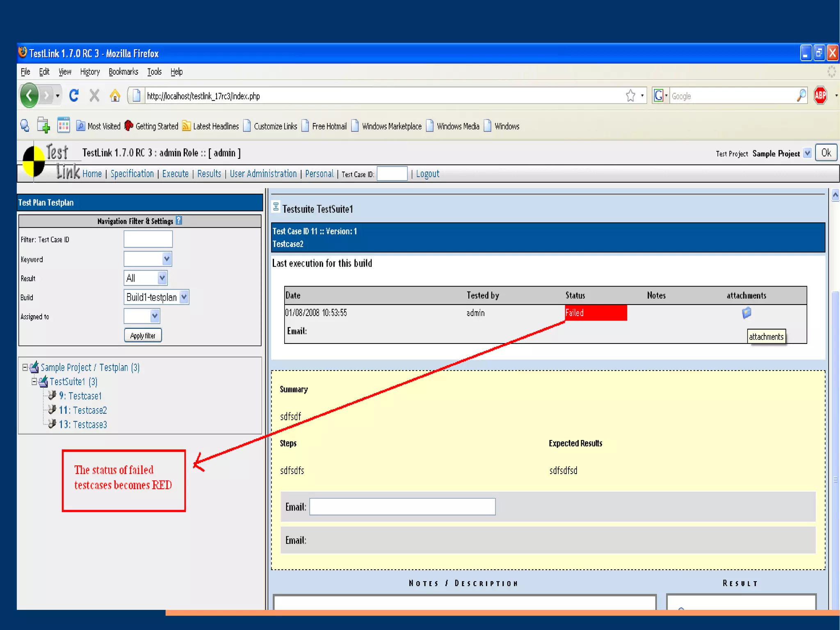
Task: Open the Latest Headlines feed bookmark
Action: coord(210,126)
